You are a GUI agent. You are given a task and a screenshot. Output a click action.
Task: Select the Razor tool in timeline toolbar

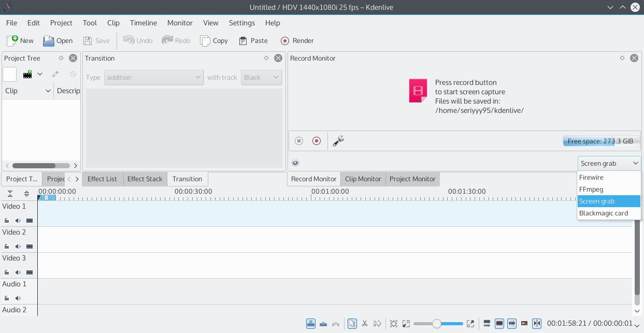click(x=365, y=323)
